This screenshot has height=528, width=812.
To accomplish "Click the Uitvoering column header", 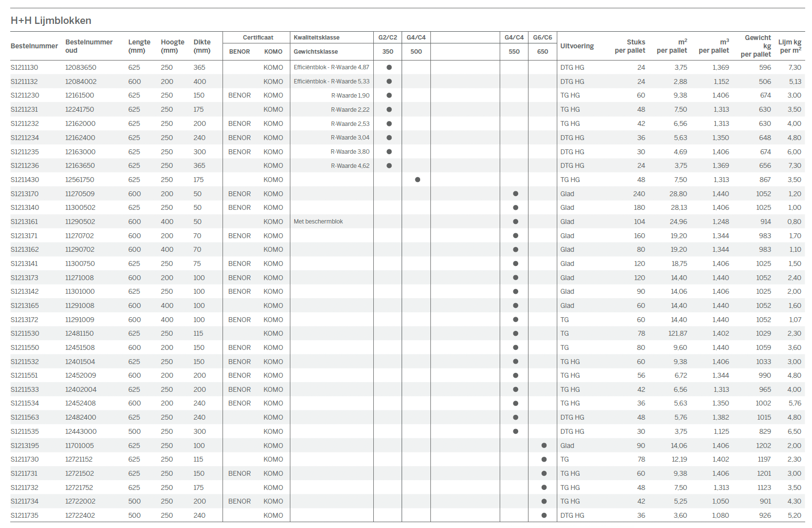I will click(x=577, y=46).
